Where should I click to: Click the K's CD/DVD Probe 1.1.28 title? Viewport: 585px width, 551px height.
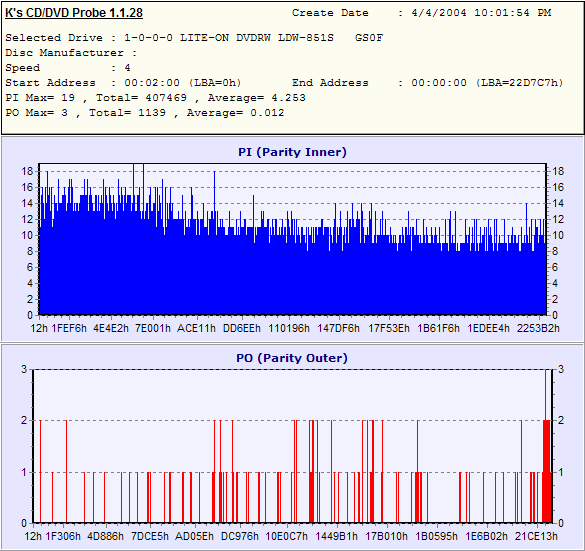tap(74, 13)
